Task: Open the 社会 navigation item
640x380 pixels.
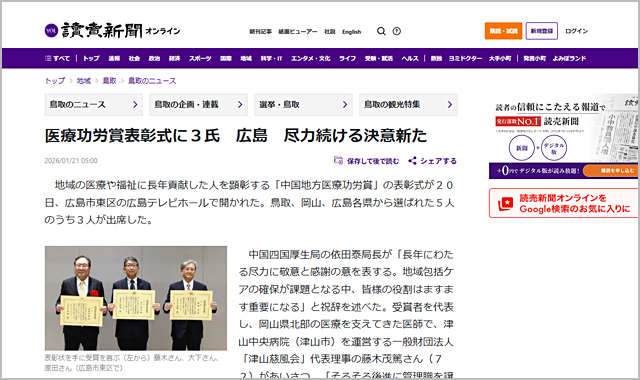Action: 134,58
